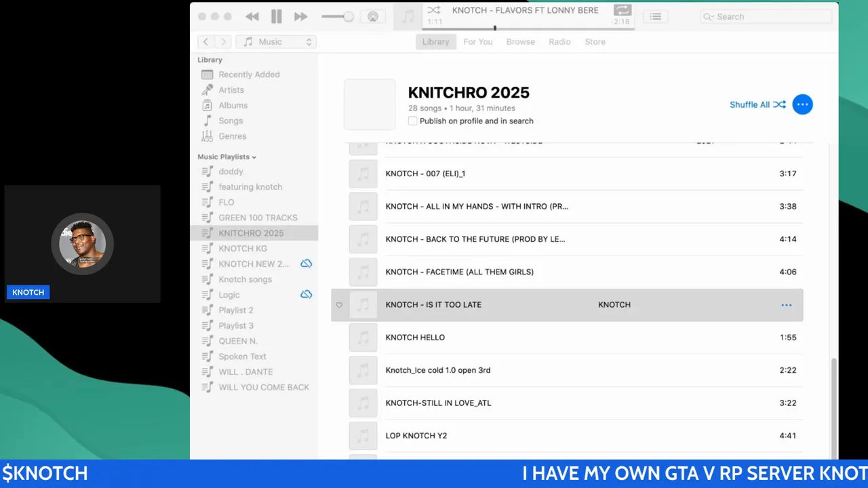The width and height of the screenshot is (868, 488).
Task: Click the Search field
Action: [766, 17]
